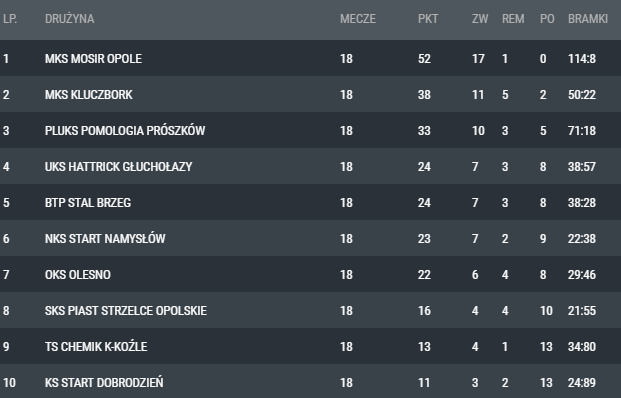
Task: Click the 114:8 goals value
Action: pyautogui.click(x=582, y=59)
